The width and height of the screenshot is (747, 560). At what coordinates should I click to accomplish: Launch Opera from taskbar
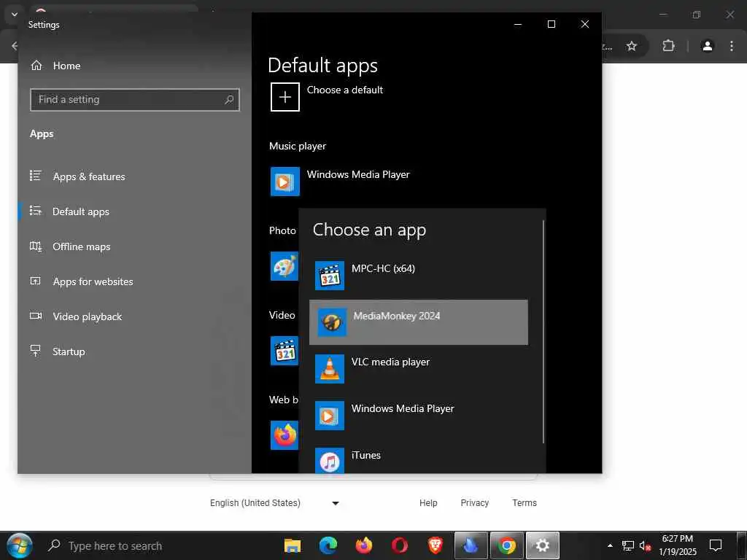tap(400, 545)
